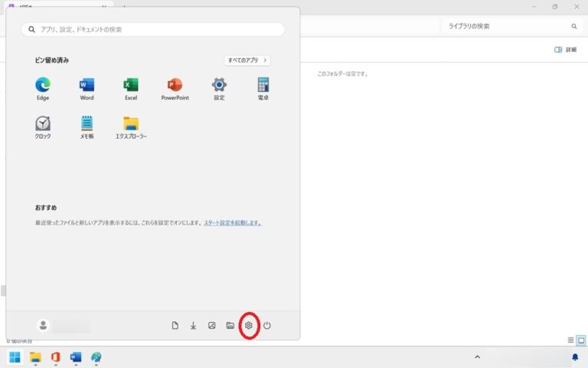Click the スタート設定を起動します link
Image resolution: width=588 pixels, height=368 pixels.
tap(232, 223)
